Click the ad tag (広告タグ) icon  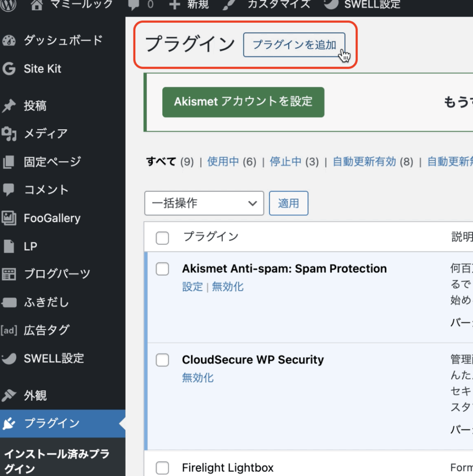[9, 331]
